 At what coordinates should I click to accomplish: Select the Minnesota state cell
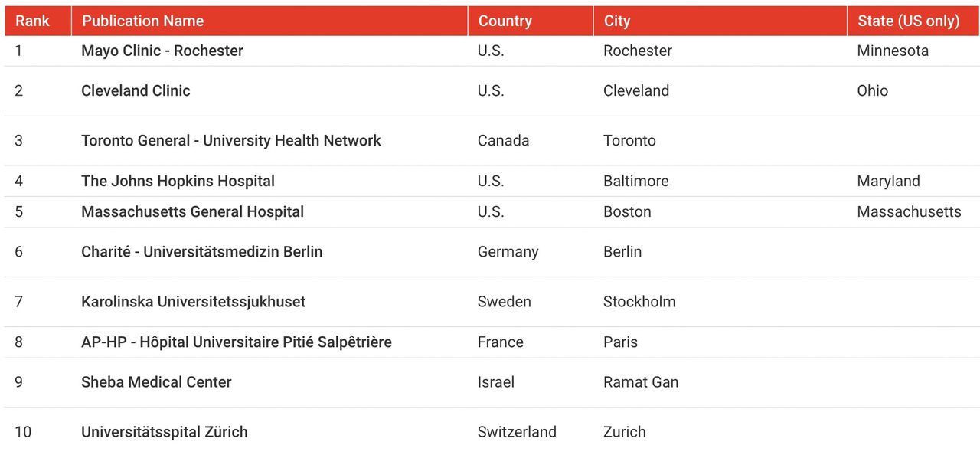coord(893,51)
